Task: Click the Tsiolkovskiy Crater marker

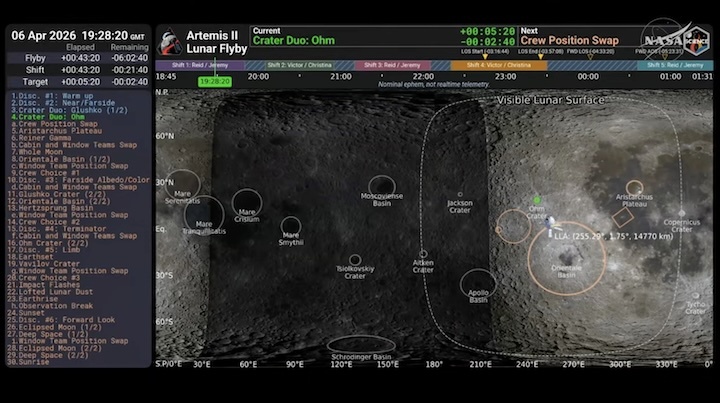Action: pyautogui.click(x=355, y=260)
